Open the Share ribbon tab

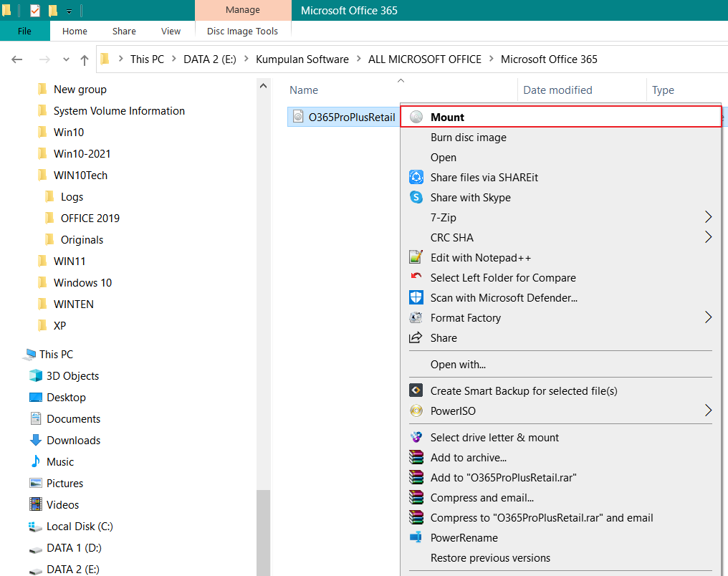pyautogui.click(x=124, y=31)
